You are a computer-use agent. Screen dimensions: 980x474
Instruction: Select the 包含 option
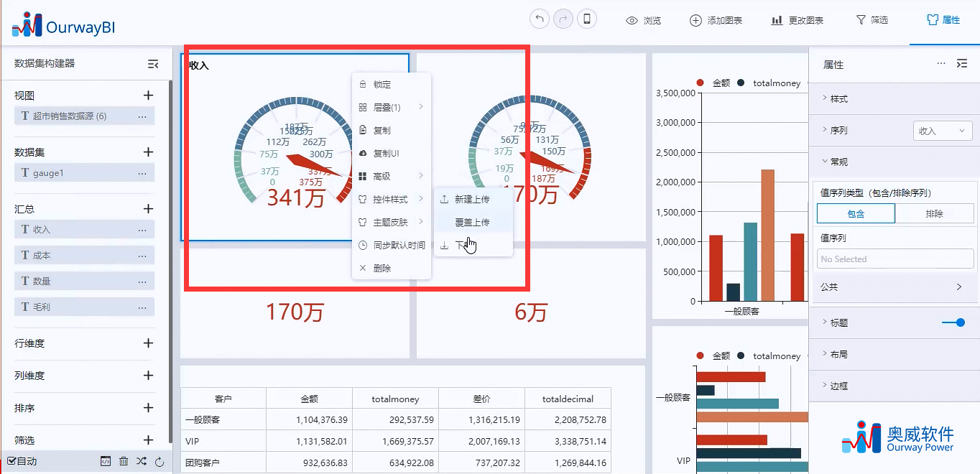856,213
